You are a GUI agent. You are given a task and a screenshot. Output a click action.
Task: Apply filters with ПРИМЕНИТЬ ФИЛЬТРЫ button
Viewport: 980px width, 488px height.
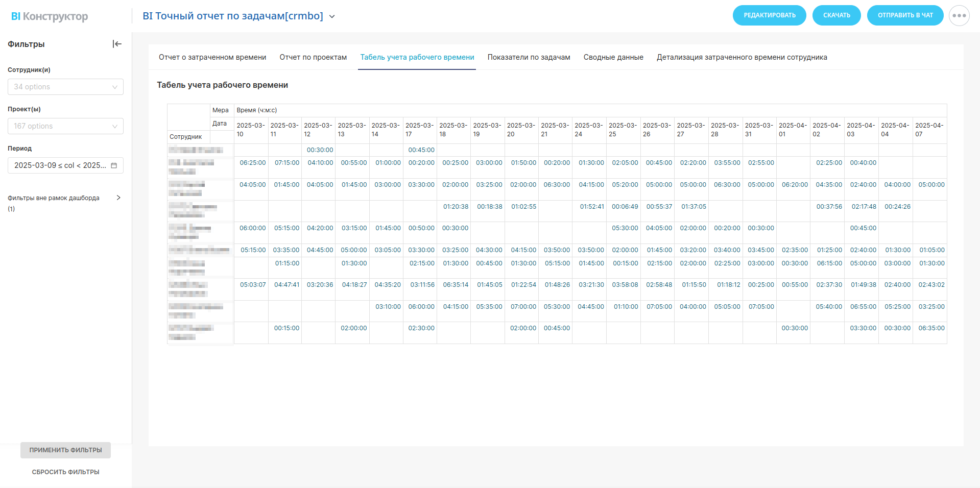65,450
